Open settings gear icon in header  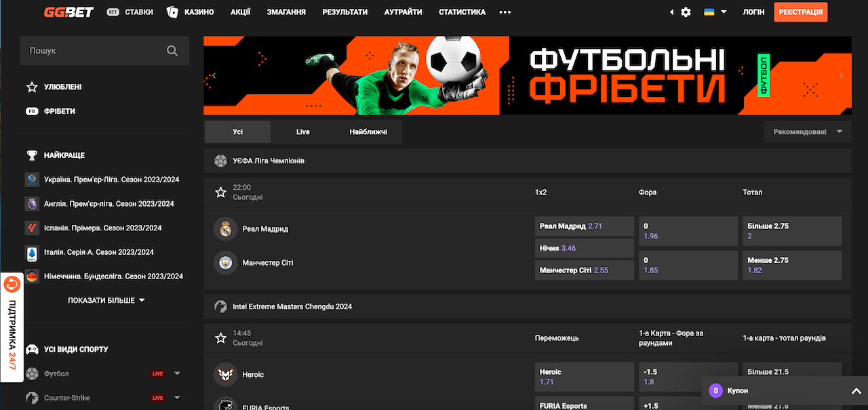coord(686,12)
